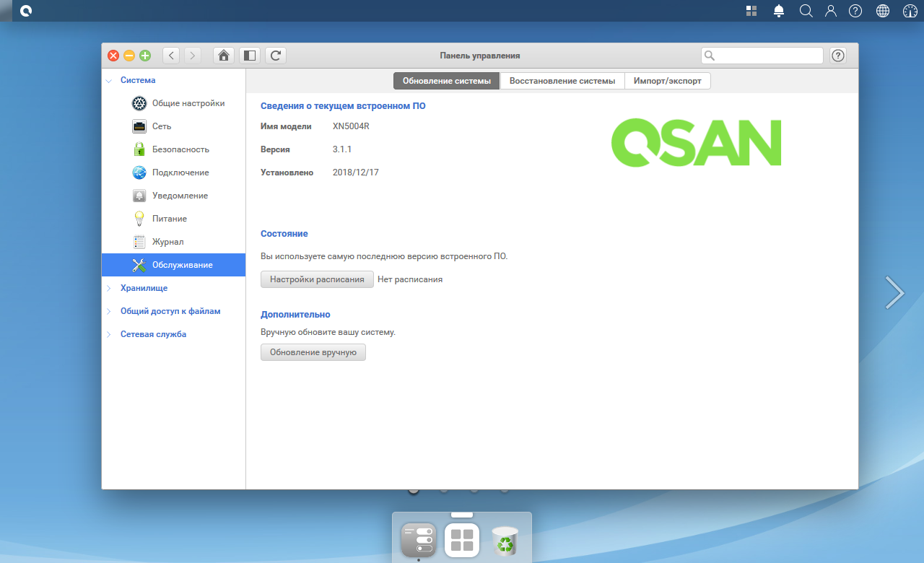Select the lightbulb Power (Питание) icon
This screenshot has width=924, height=563.
[x=139, y=219]
